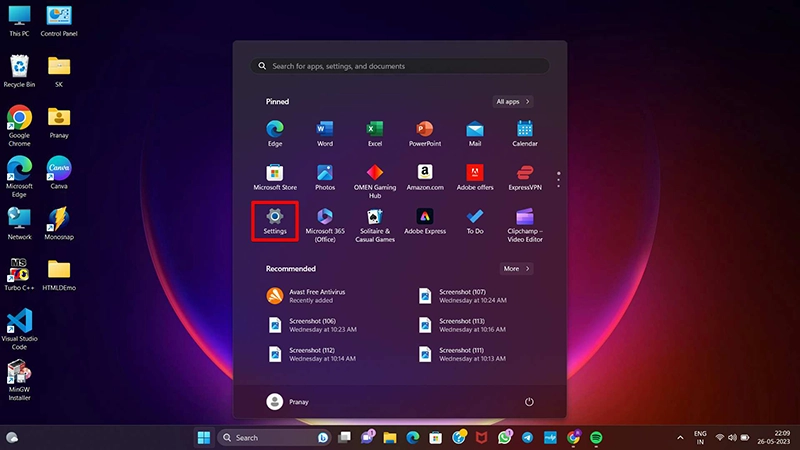
Task: Open Microsoft Store on the taskbar
Action: 435,437
